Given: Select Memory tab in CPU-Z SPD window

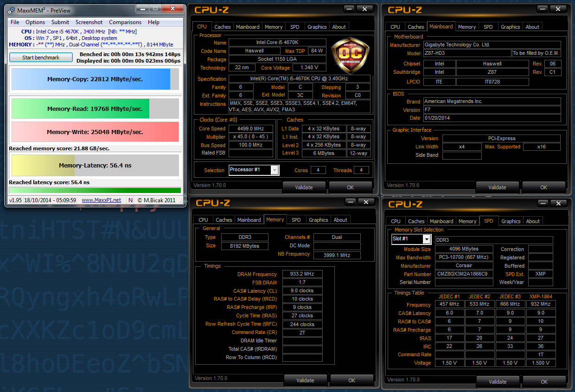Looking at the screenshot, I should (x=467, y=221).
